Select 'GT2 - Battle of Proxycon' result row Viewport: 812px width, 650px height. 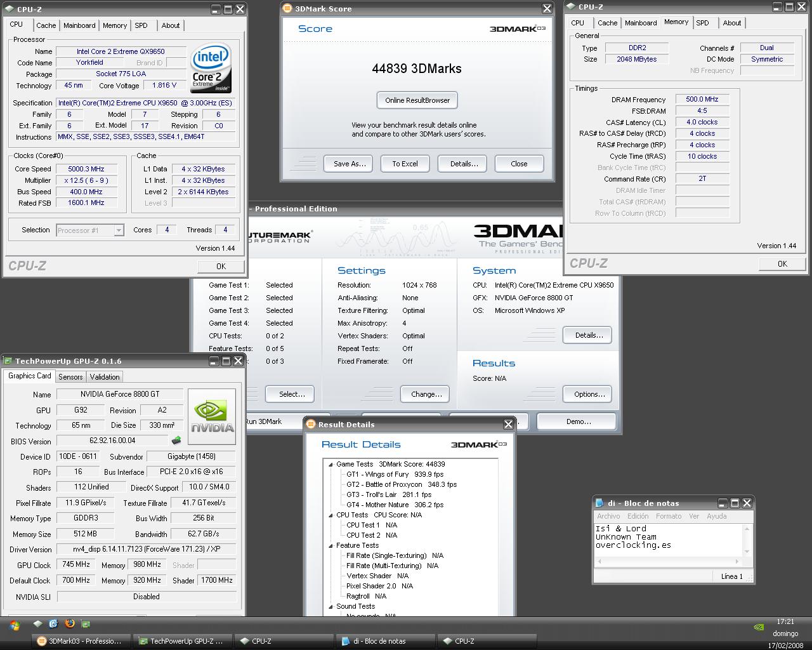[402, 484]
